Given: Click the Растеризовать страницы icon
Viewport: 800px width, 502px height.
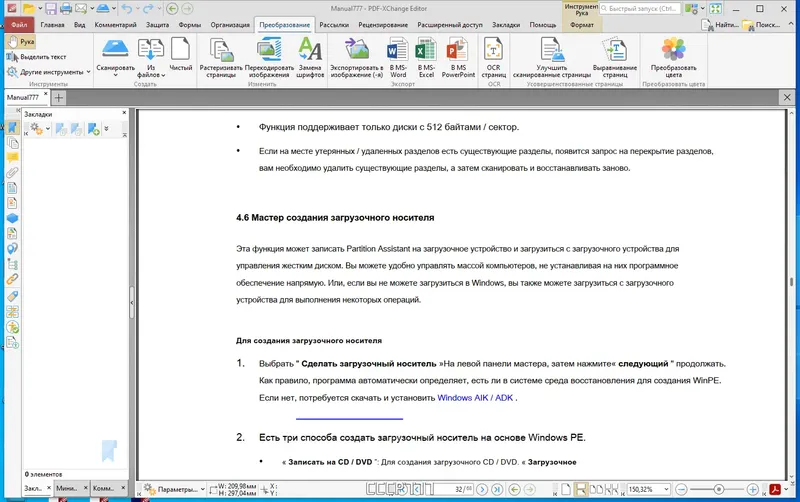Looking at the screenshot, I should [221, 58].
